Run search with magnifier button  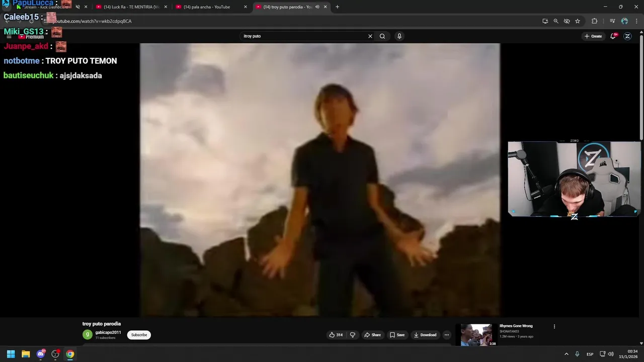tap(382, 36)
